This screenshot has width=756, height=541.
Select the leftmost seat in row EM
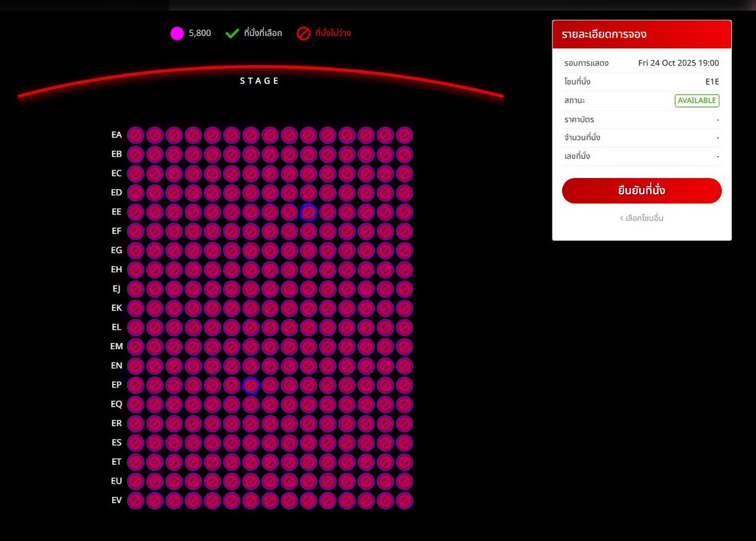135,347
